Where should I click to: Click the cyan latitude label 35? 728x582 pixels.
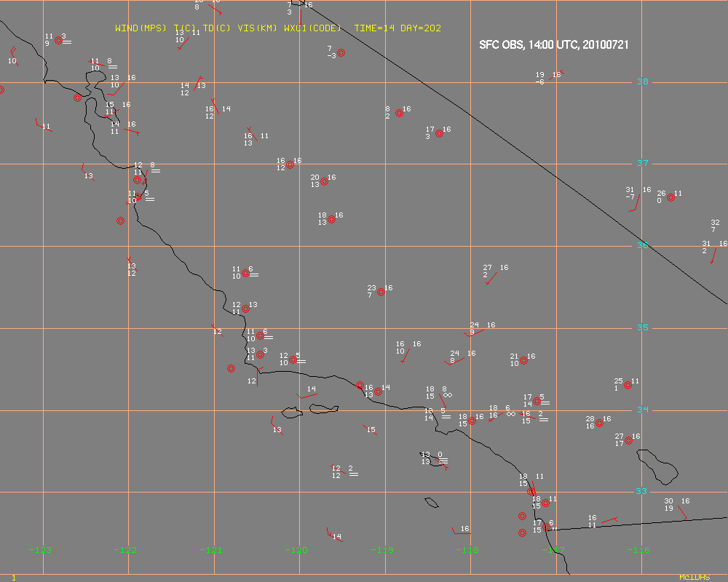tap(643, 327)
